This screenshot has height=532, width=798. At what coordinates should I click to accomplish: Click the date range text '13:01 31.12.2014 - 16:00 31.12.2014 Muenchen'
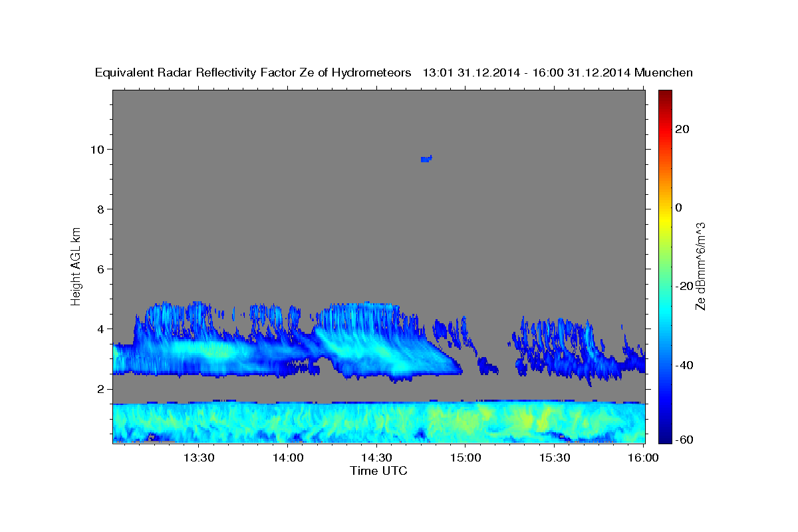click(x=558, y=73)
